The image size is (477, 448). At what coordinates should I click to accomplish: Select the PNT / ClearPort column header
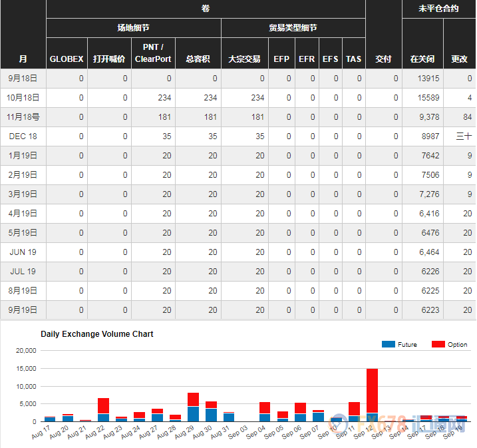(152, 53)
